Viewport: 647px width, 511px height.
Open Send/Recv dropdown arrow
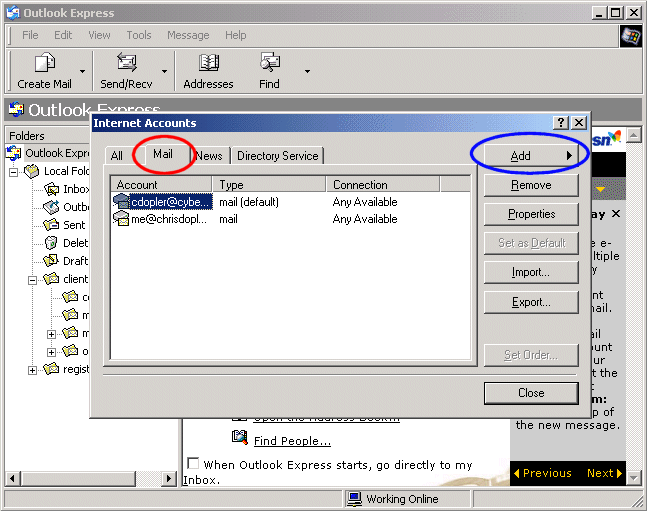pos(165,71)
